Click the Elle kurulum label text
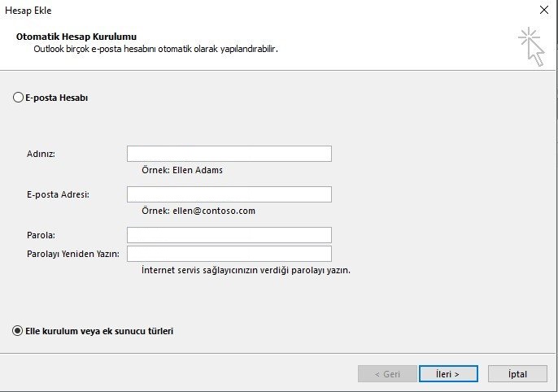 click(99, 331)
